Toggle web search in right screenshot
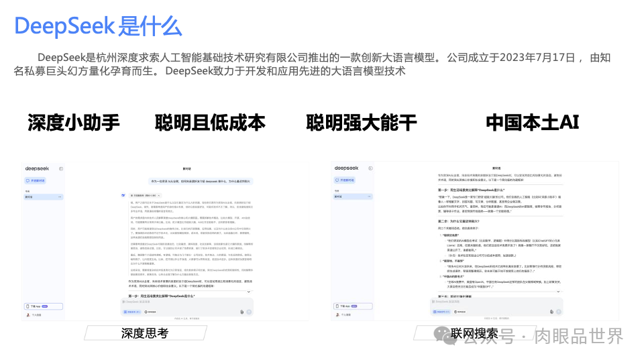 [460, 312]
